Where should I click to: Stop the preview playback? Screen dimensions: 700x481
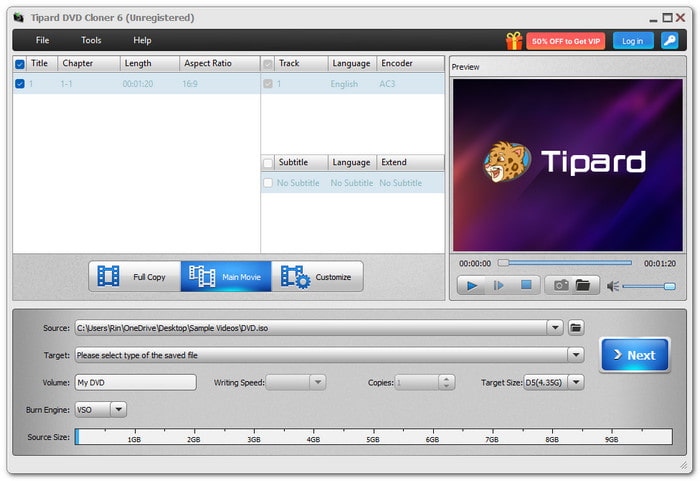pyautogui.click(x=526, y=285)
